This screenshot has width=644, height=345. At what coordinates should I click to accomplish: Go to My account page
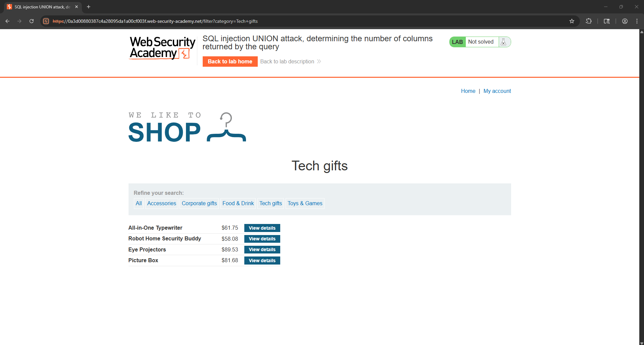pos(497,91)
